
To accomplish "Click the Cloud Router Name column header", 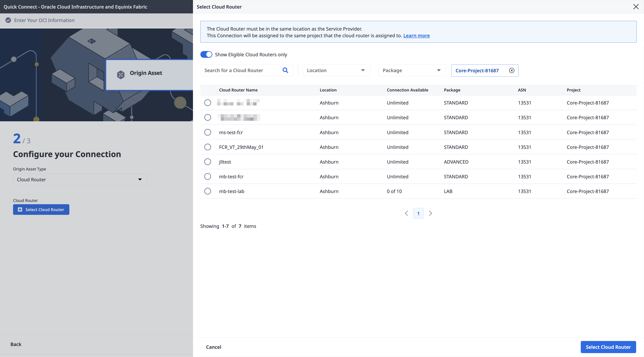I will point(238,90).
